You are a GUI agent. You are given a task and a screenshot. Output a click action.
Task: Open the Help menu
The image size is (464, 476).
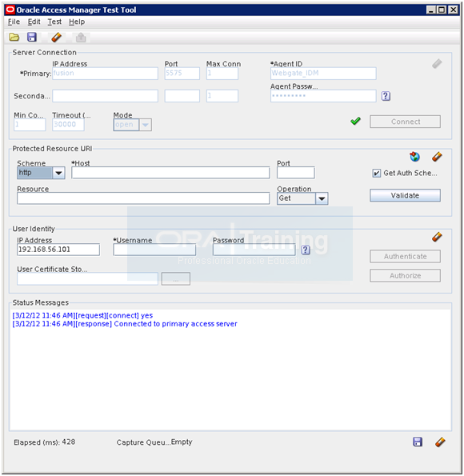point(77,22)
